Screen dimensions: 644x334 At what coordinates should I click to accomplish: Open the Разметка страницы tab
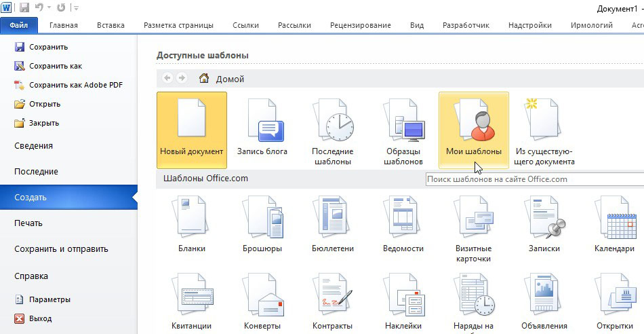pos(178,25)
